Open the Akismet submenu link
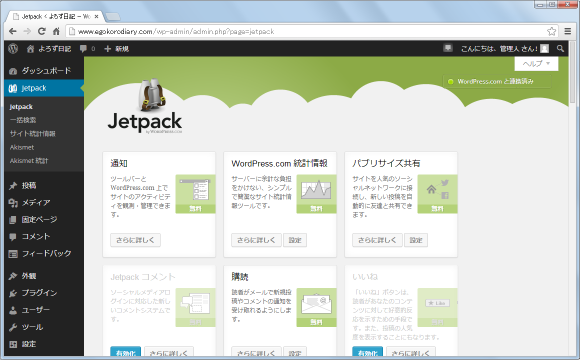The image size is (580, 360). point(22,147)
